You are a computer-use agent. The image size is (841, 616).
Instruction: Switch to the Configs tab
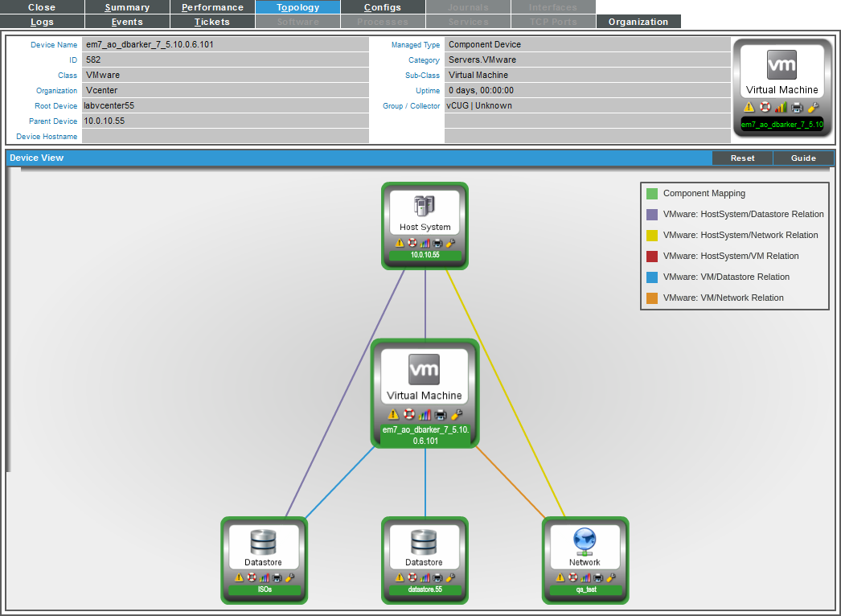382,7
